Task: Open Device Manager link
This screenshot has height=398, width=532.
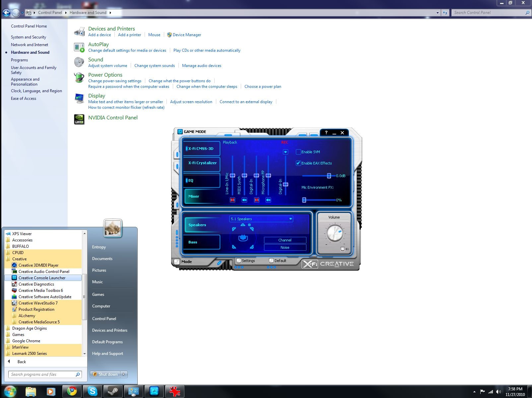Action: pos(187,35)
